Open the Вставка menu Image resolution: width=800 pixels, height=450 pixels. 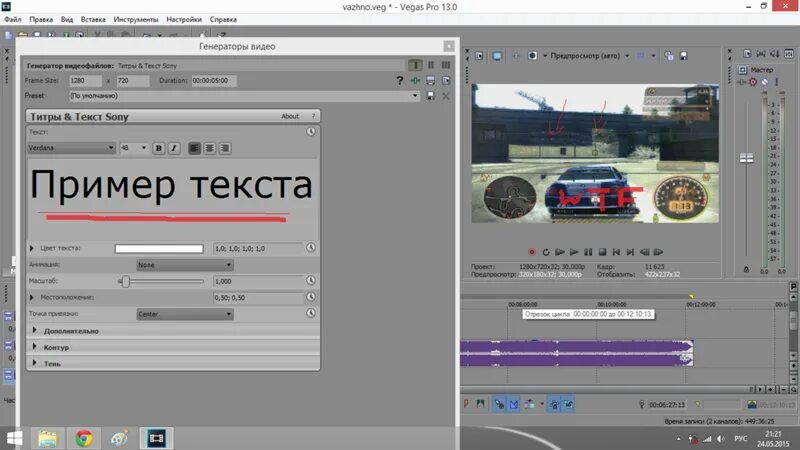pos(93,19)
